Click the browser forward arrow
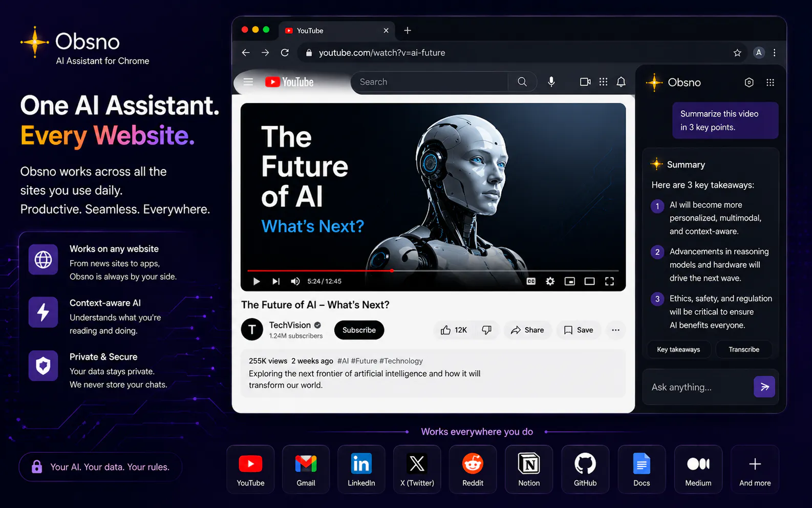 [x=265, y=53]
